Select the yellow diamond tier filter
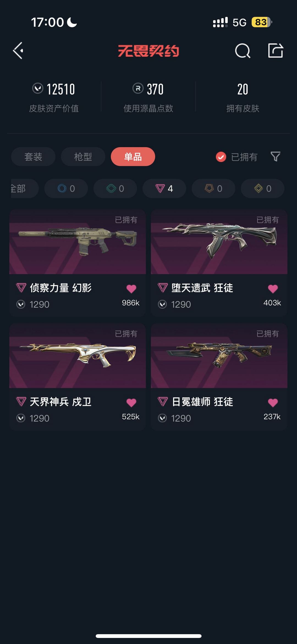Viewport: 297px width, 644px height. [x=263, y=188]
